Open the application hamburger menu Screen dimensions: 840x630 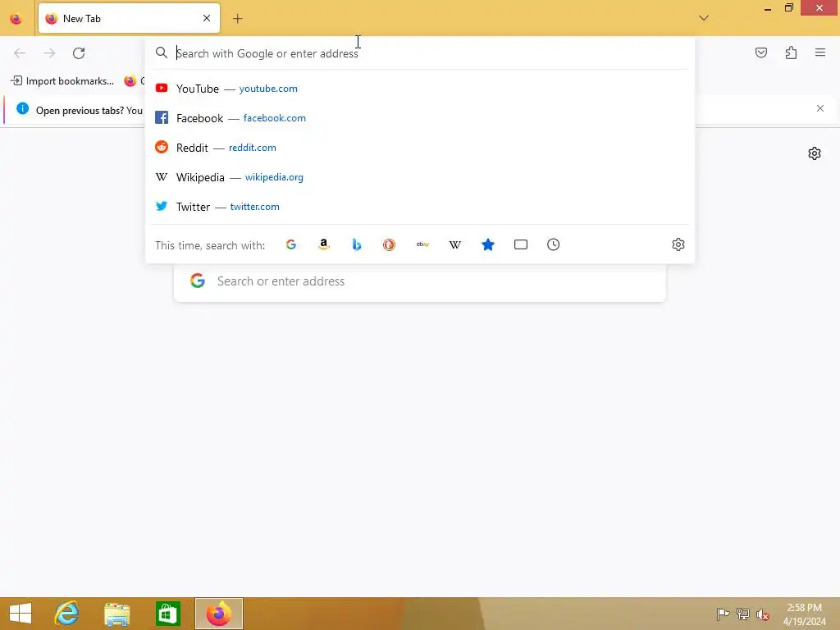(x=820, y=52)
